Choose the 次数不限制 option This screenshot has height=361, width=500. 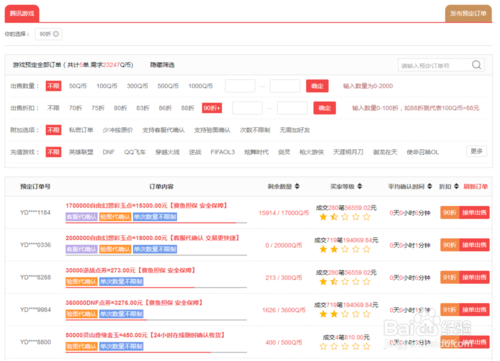(x=255, y=130)
